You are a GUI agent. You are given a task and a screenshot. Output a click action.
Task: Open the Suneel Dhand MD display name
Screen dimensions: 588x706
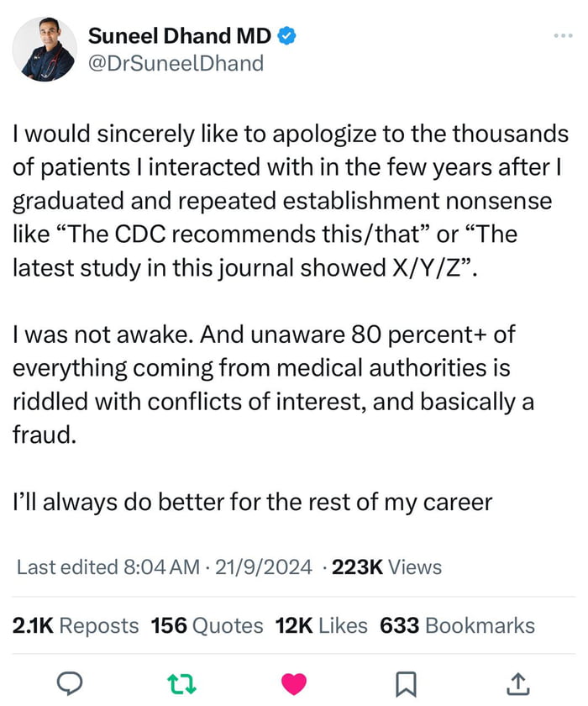180,36
